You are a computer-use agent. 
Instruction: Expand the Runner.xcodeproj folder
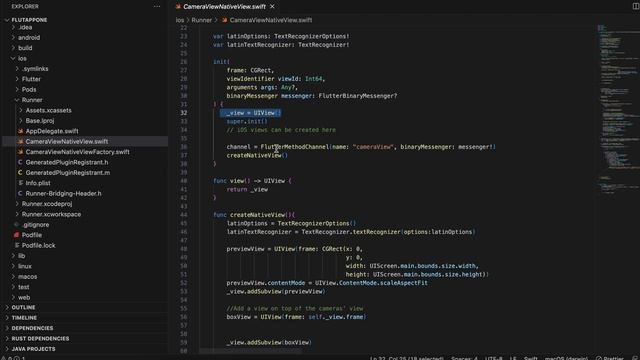[47, 204]
